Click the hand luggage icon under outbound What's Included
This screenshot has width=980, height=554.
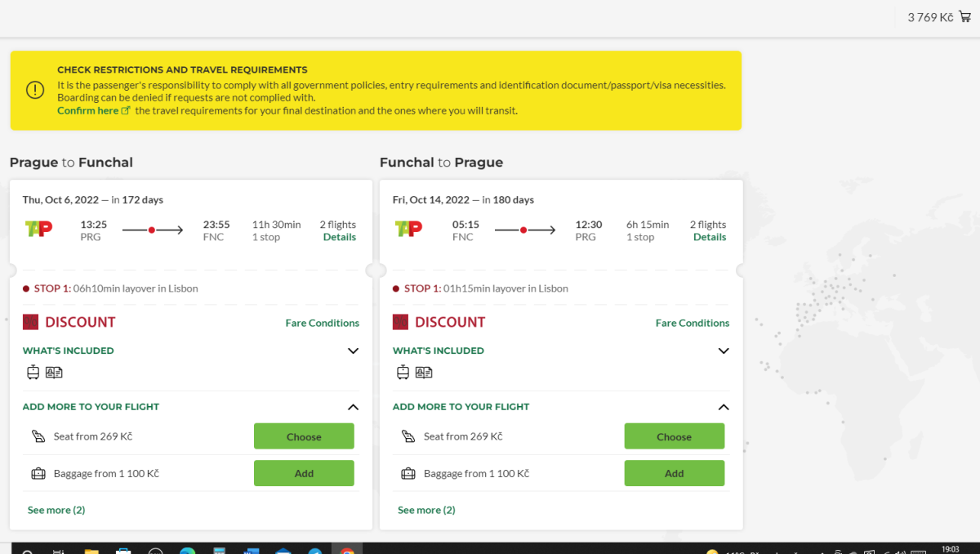pyautogui.click(x=33, y=373)
